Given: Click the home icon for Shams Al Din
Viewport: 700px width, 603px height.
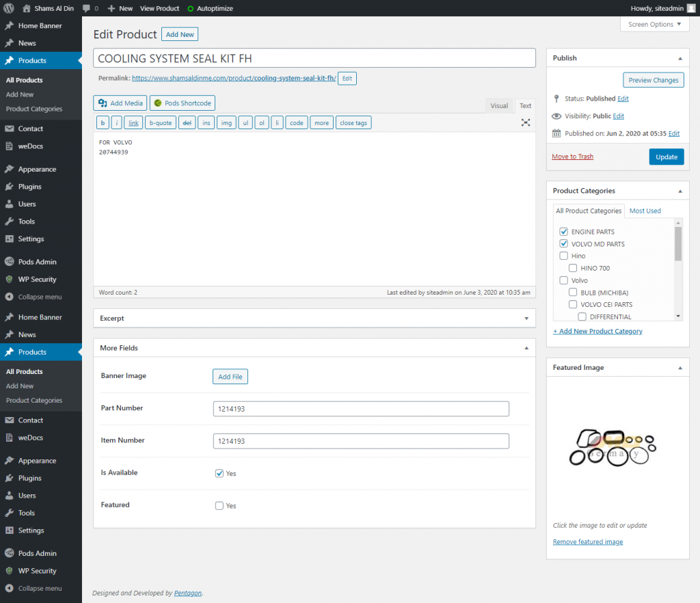Looking at the screenshot, I should [x=27, y=8].
